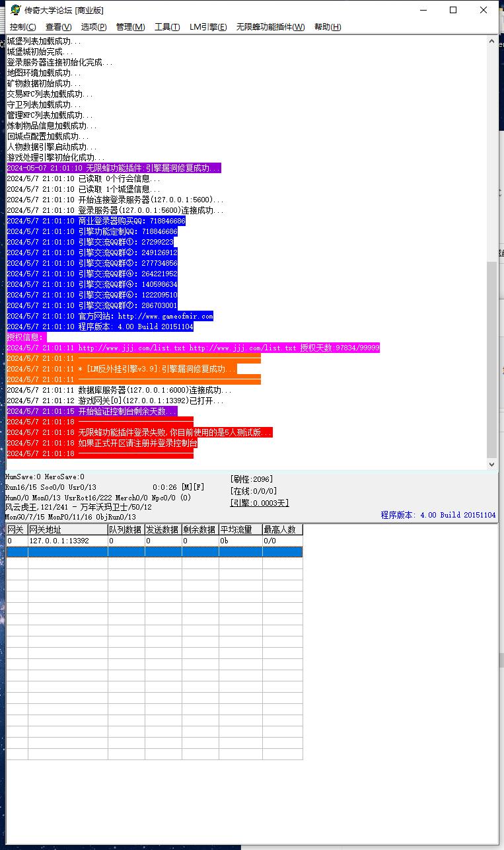504x850 pixels.
Task: Click log line 游戏网关[0](127.0.0.1:13392)已打开
Action: click(x=115, y=401)
